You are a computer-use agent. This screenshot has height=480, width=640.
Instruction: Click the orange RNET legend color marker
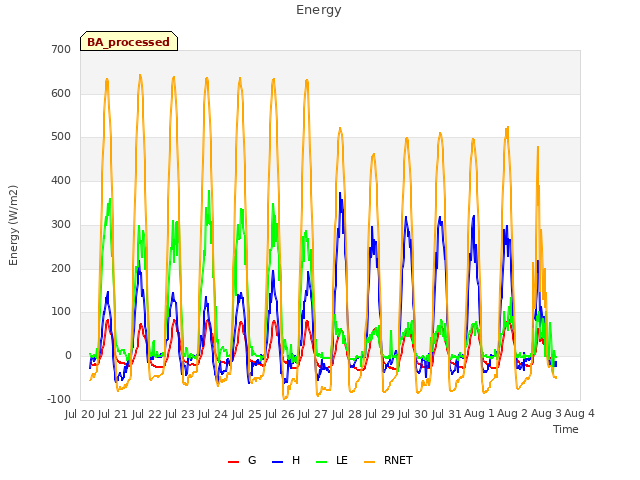pyautogui.click(x=369, y=462)
